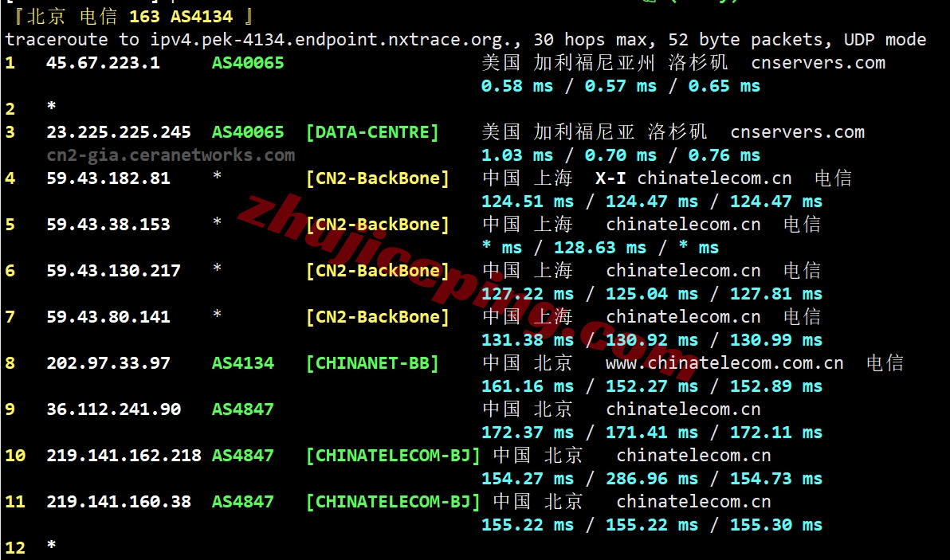
Task: Click IP address 219.141.162.218
Action: click(124, 456)
